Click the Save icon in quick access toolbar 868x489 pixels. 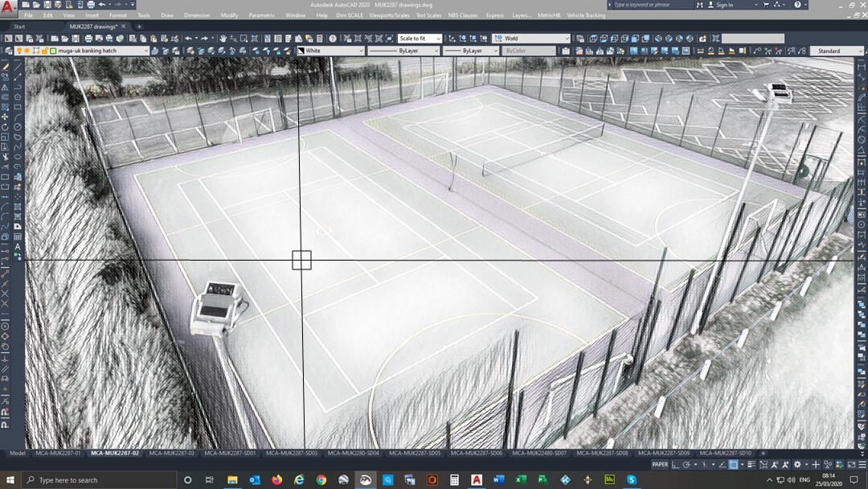pos(47,5)
